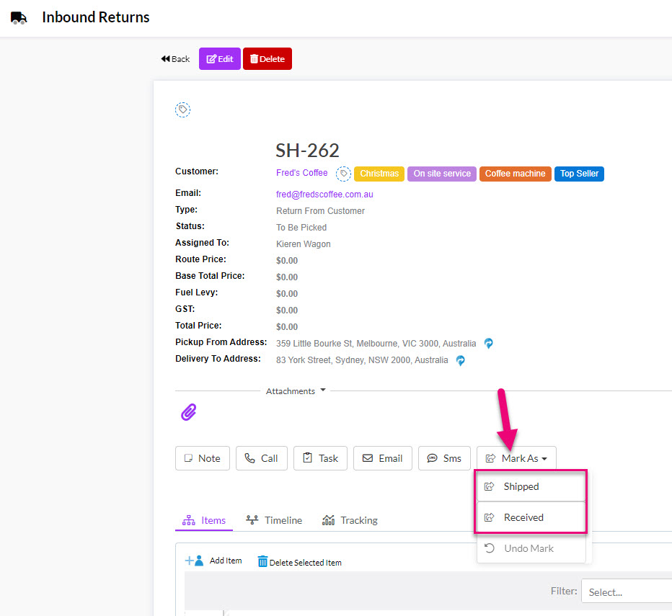Click the Base Total Price $0.00 value
672x616 pixels.
pos(287,277)
